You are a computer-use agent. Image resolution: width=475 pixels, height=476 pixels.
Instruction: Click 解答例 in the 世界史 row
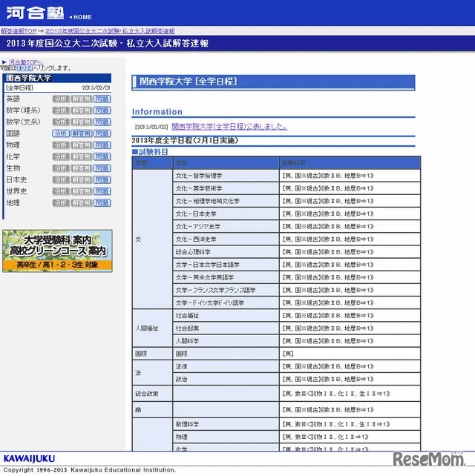point(82,191)
